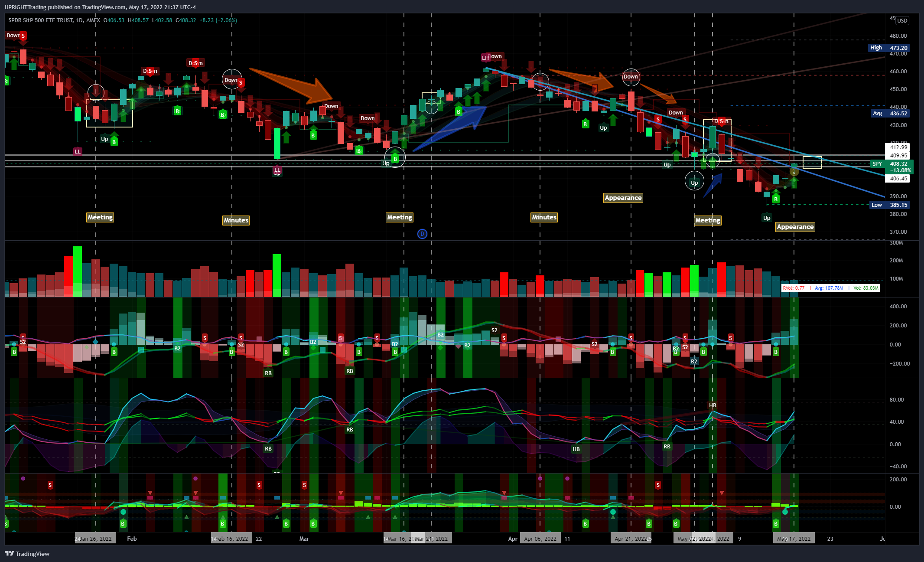Open the blue dividend 'D' marker

[422, 234]
